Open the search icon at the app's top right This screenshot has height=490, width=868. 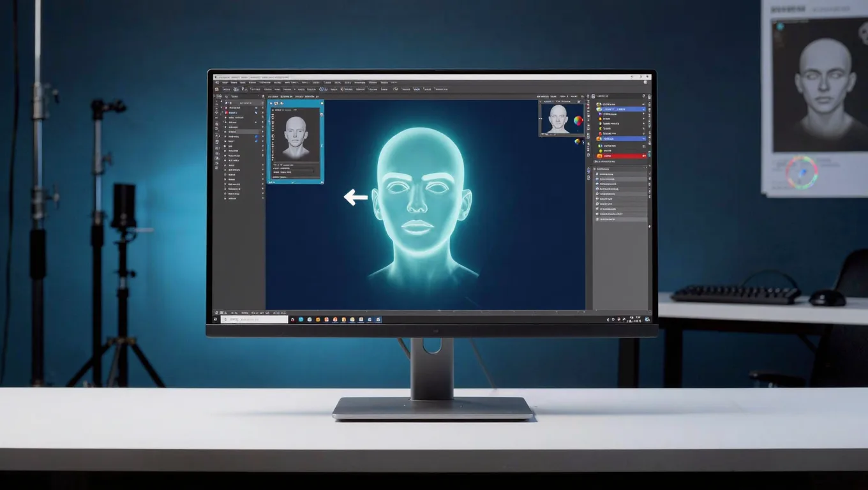coord(645,82)
